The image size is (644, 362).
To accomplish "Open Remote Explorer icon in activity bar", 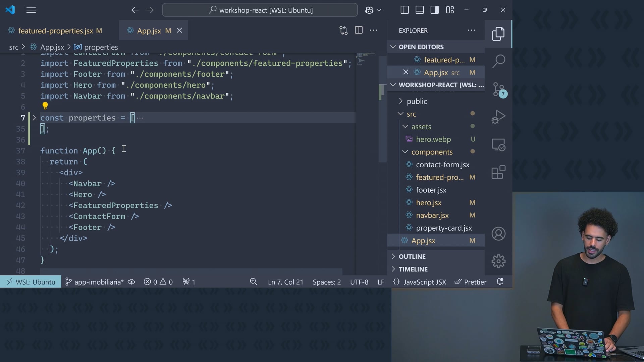I will (x=498, y=145).
